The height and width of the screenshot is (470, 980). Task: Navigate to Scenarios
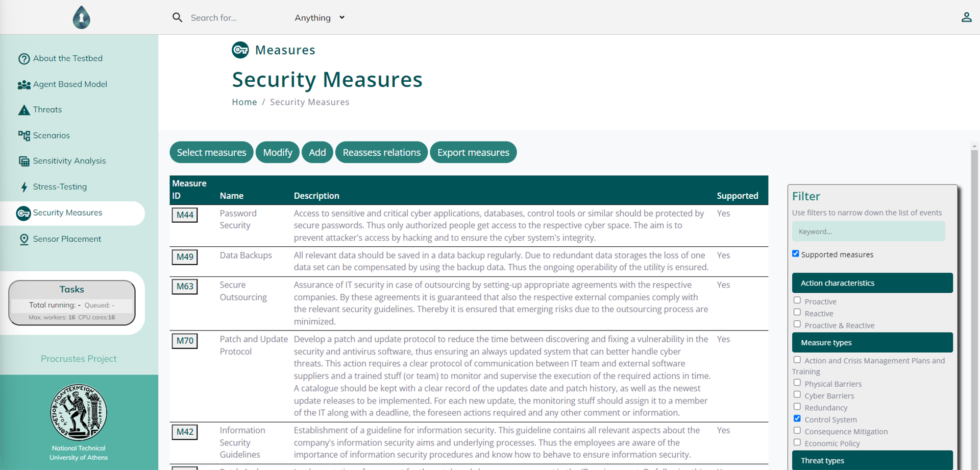point(52,135)
